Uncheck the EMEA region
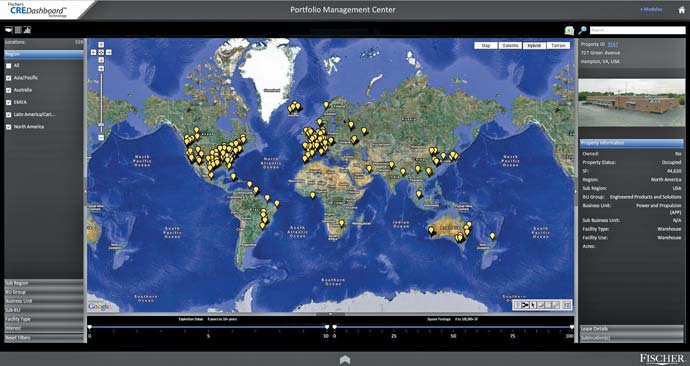The image size is (690, 366). 8,102
